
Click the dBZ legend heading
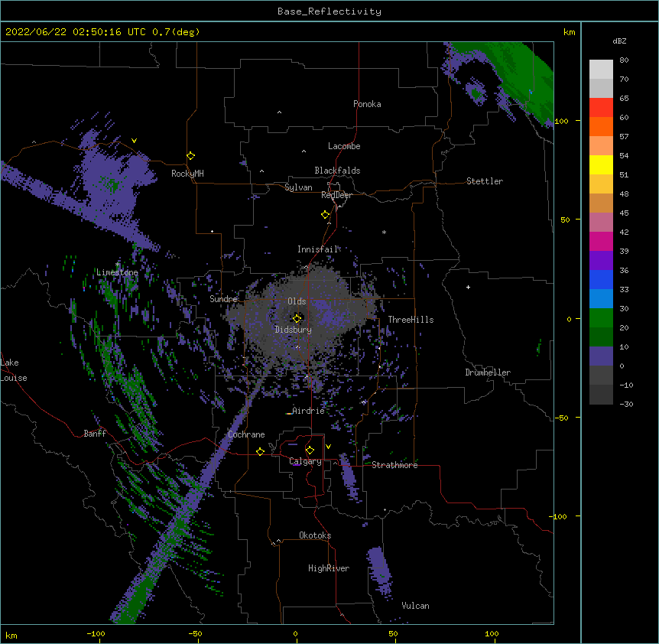[619, 41]
